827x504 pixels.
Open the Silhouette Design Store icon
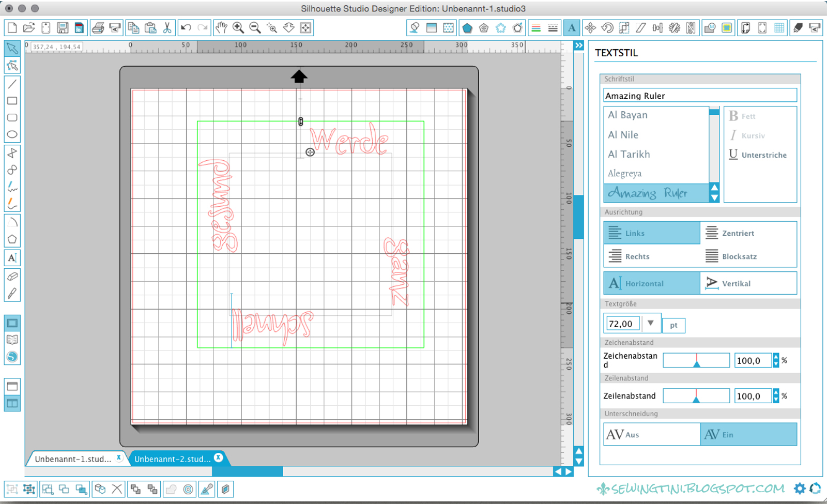pos(12,357)
